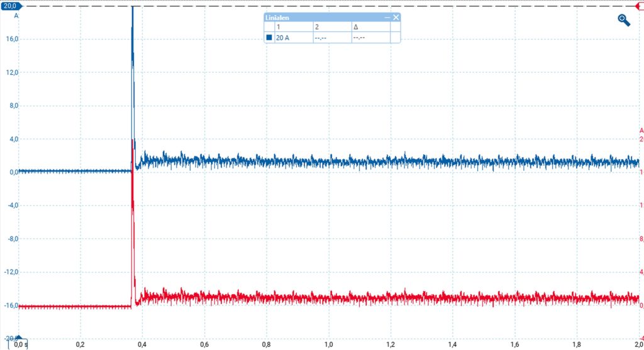Image resolution: width=644 pixels, height=350 pixels.
Task: Click the empty ruler 2 value cell
Action: click(x=331, y=38)
